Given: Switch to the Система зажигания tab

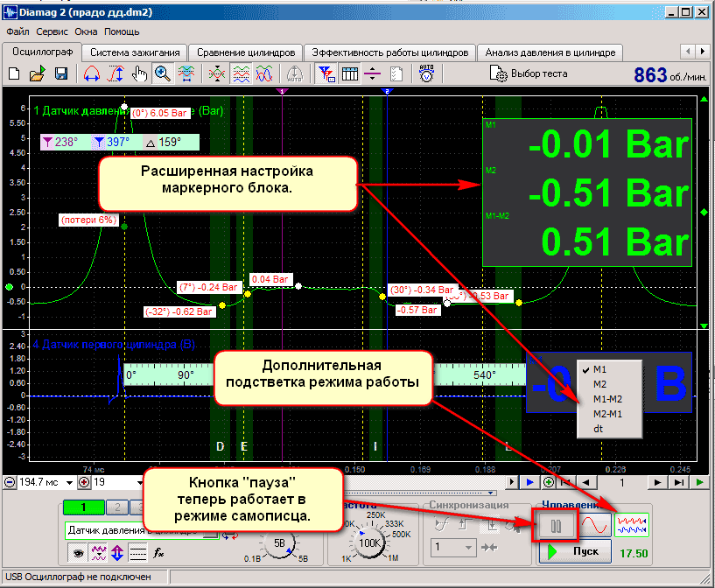Looking at the screenshot, I should [135, 52].
